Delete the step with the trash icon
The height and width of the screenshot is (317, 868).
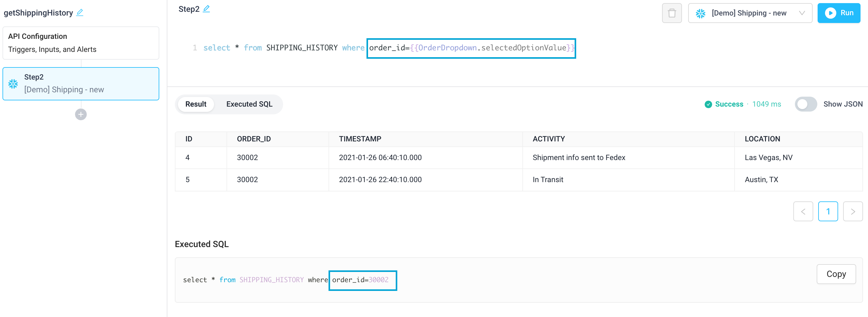pos(672,13)
